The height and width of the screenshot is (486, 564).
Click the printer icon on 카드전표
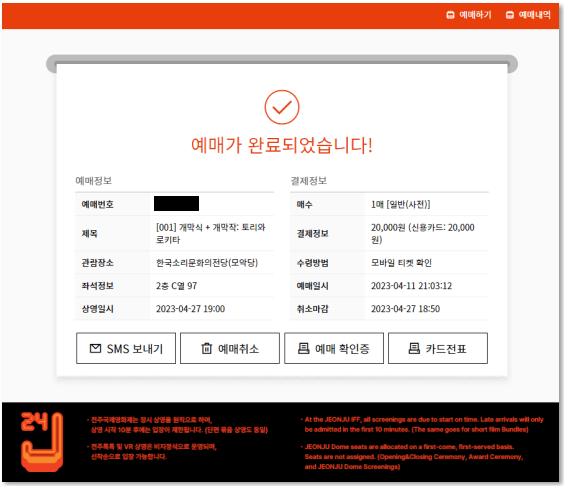pos(414,348)
